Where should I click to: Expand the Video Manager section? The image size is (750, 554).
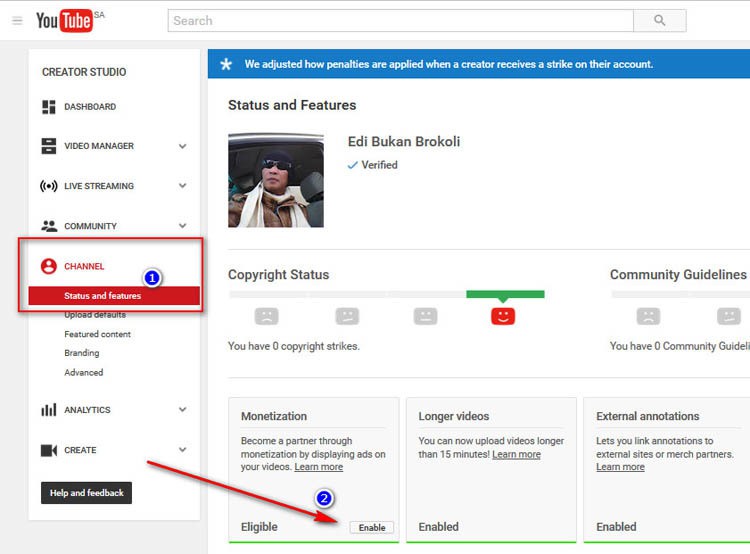coord(182,146)
